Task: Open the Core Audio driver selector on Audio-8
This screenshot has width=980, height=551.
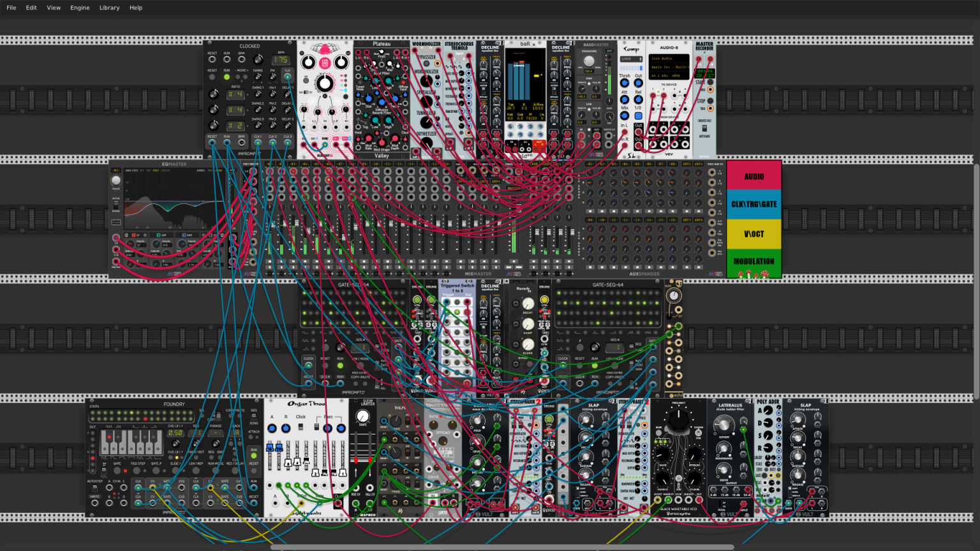Action: (x=669, y=59)
